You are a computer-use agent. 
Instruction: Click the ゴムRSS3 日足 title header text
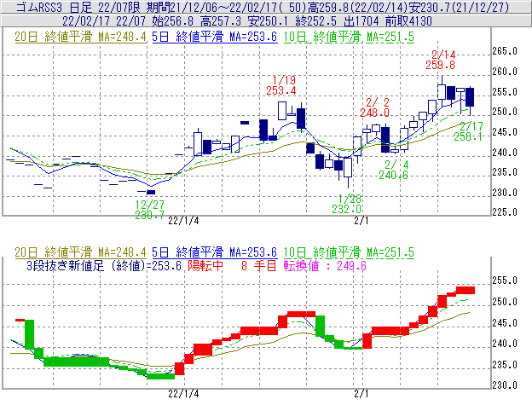pos(263,7)
